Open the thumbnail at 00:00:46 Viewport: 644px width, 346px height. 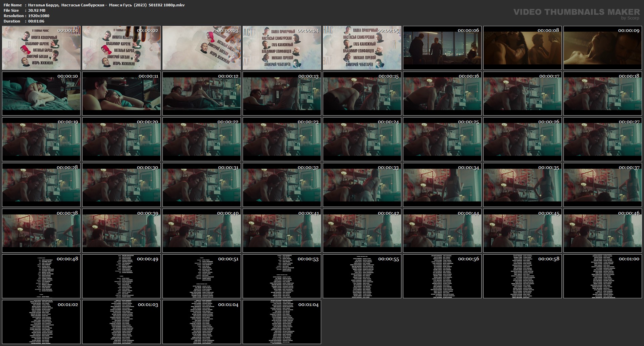(603, 231)
